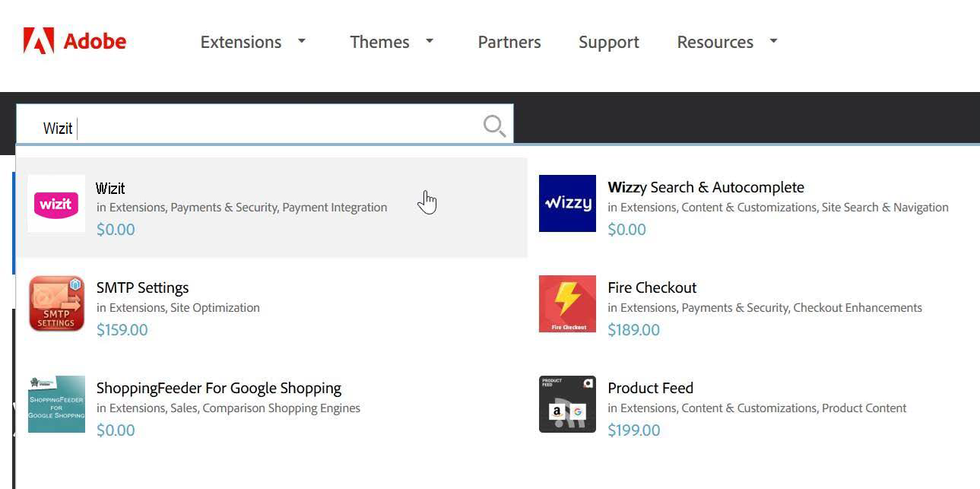Screen dimensions: 980x489
Task: Open the Resources menu
Action: point(715,42)
